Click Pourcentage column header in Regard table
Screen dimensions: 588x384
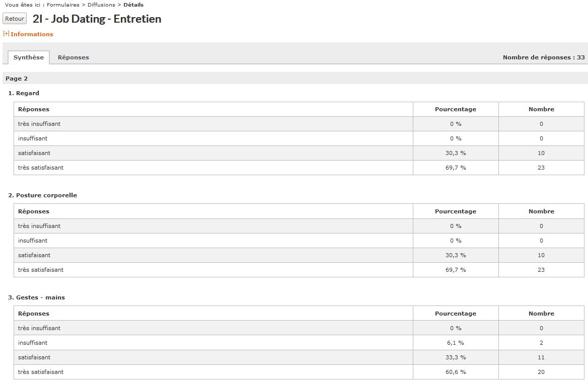(456, 109)
